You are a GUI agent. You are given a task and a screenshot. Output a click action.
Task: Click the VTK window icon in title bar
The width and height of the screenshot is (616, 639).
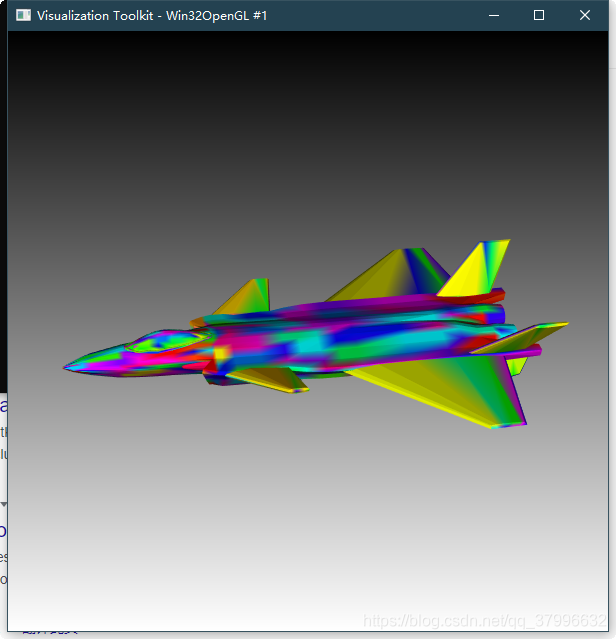tap(23, 15)
